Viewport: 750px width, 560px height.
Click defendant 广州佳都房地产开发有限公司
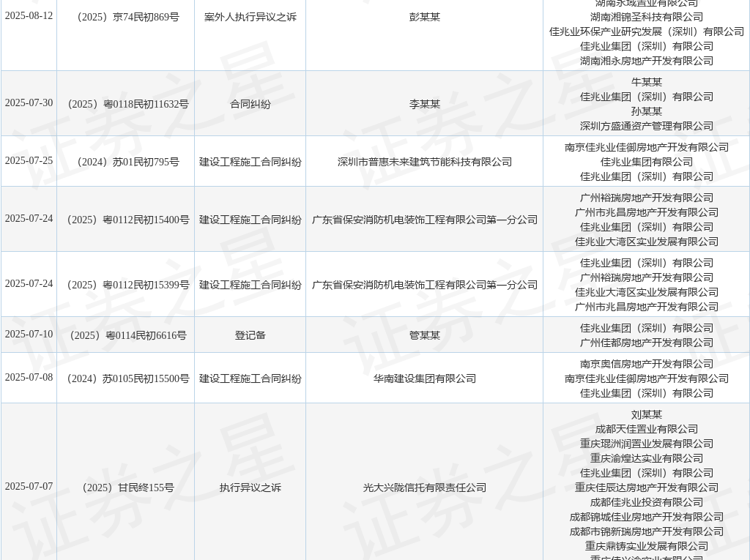point(646,343)
